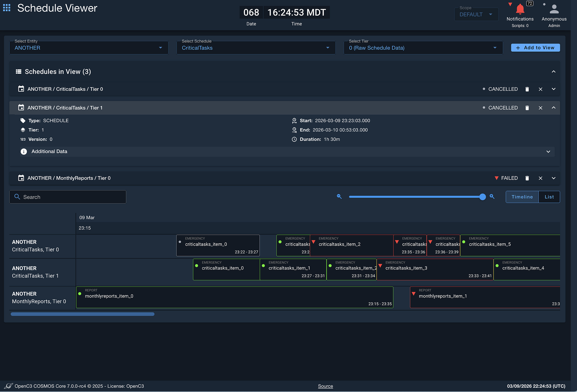The height and width of the screenshot is (392, 577).
Task: Open the Select Entity dropdown
Action: tap(89, 48)
